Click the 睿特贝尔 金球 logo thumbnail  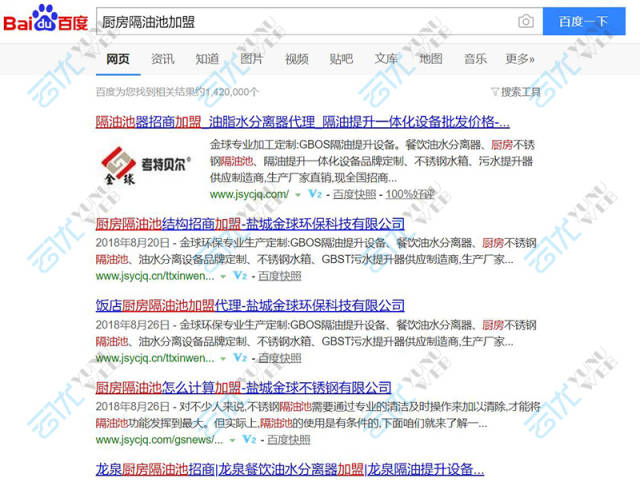point(147,165)
